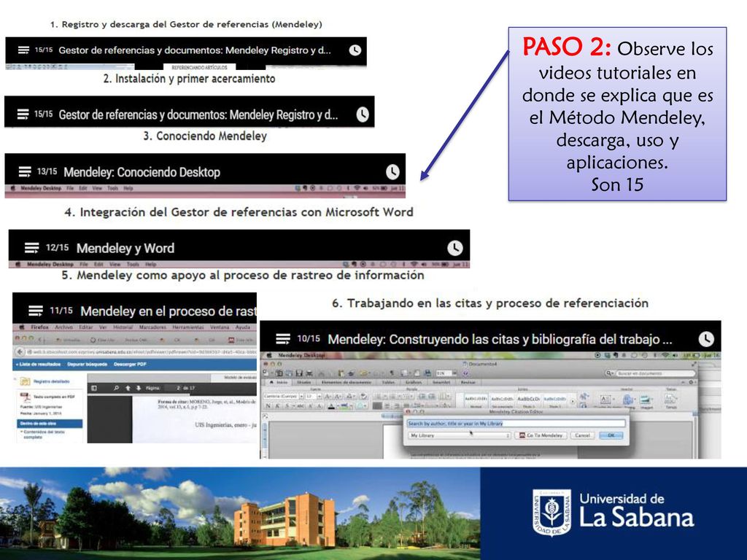Click 'Lista de resultados' link
Viewport: 747px width, 560px height.
[39, 365]
